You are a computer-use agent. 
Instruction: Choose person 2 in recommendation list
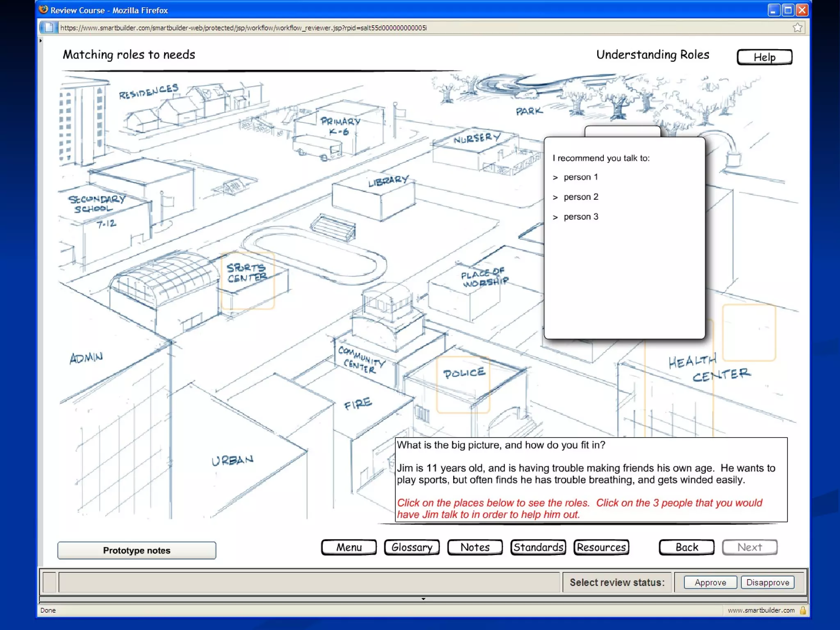(x=580, y=197)
